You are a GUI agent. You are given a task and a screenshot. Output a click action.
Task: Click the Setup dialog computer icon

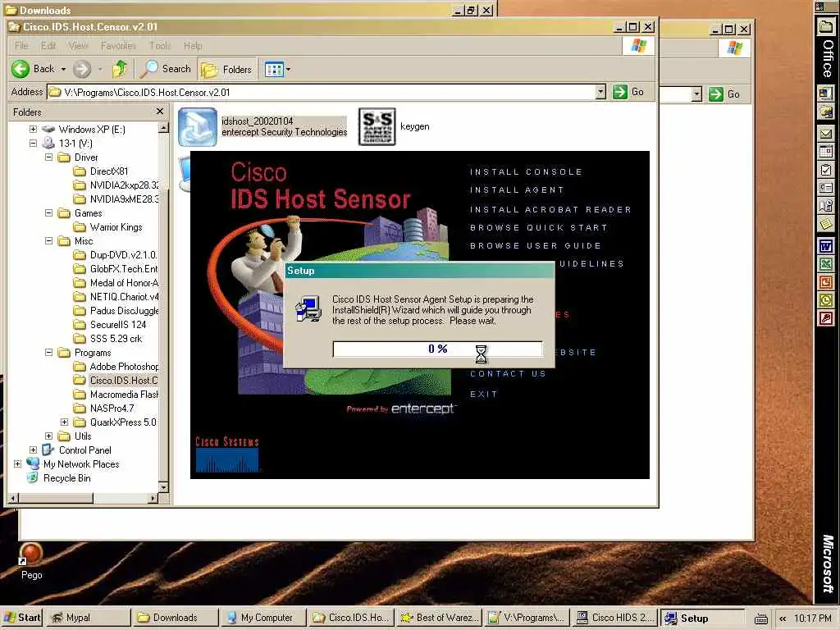point(308,309)
